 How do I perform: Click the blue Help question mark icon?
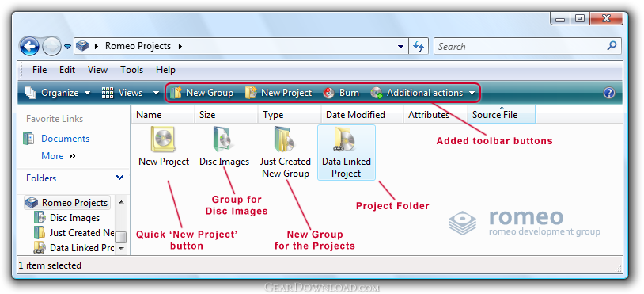(608, 93)
